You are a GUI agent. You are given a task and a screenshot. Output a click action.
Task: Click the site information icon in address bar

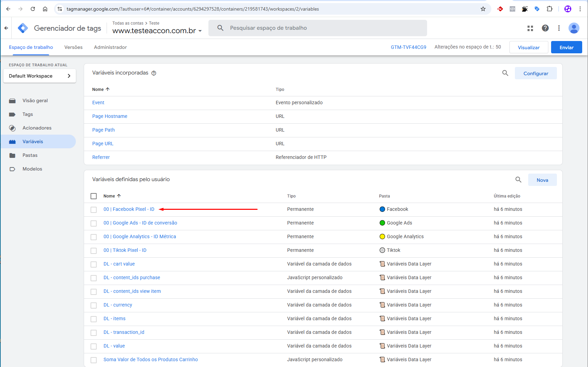point(60,9)
